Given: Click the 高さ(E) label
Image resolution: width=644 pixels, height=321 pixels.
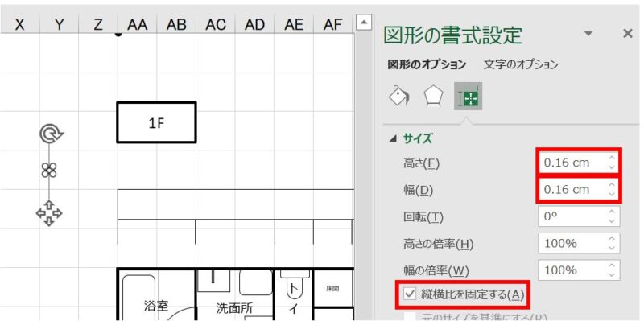Looking at the screenshot, I should point(422,164).
